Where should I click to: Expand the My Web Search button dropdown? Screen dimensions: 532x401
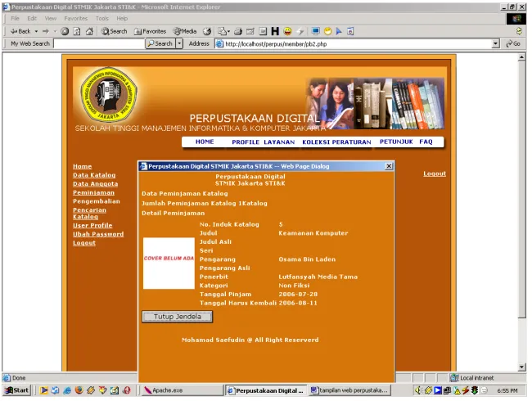179,43
